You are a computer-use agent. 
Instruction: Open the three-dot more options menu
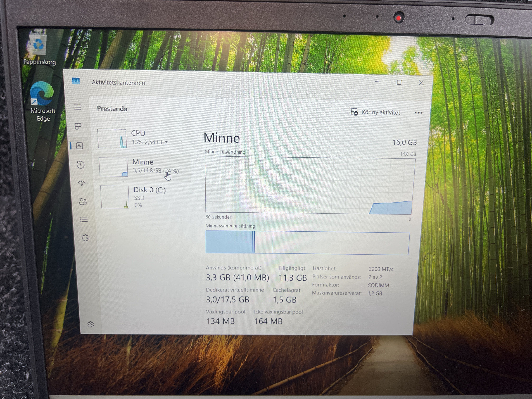click(419, 113)
